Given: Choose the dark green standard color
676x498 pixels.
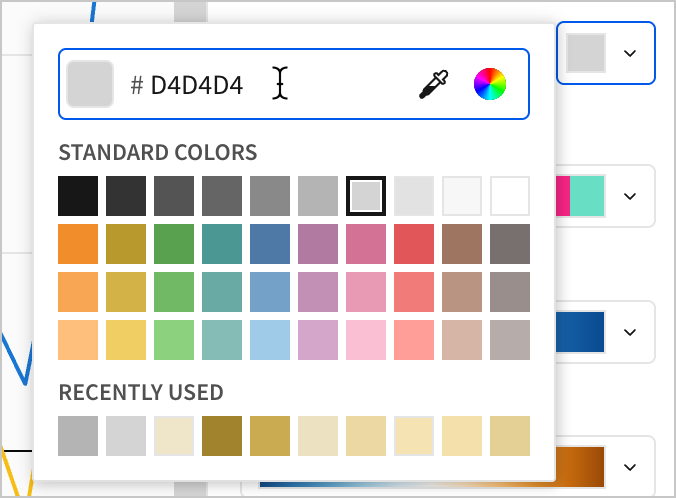Looking at the screenshot, I should coord(174,244).
